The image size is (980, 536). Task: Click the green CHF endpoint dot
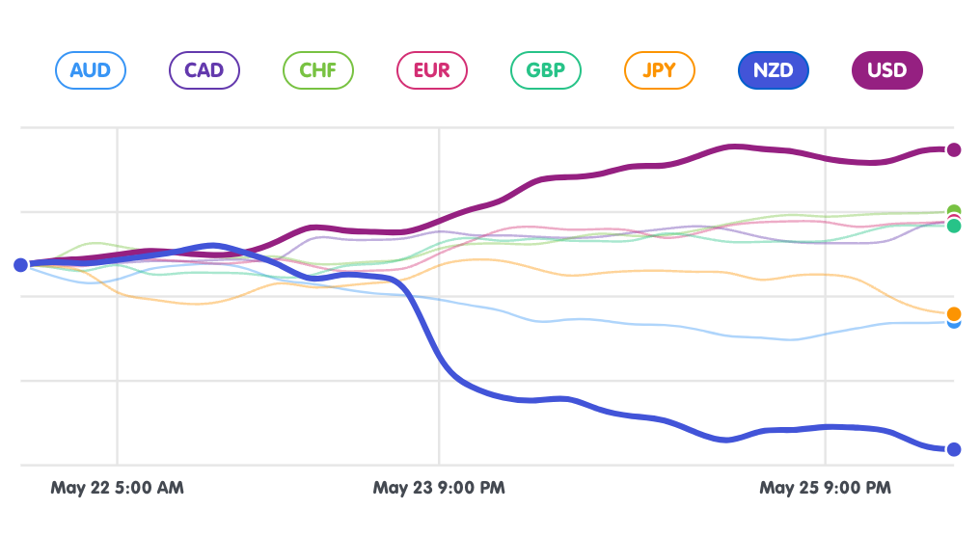(x=955, y=210)
